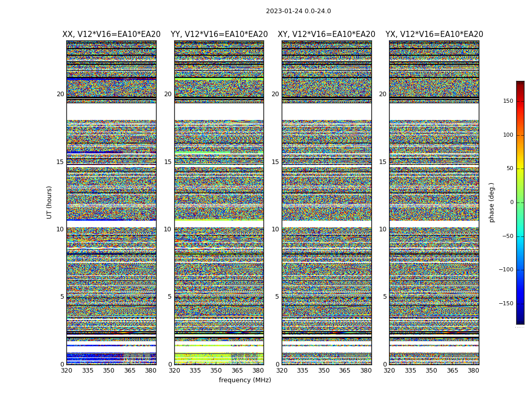Click the −50 tick on the colorbar
This screenshot has height=405, width=532.
(x=507, y=236)
